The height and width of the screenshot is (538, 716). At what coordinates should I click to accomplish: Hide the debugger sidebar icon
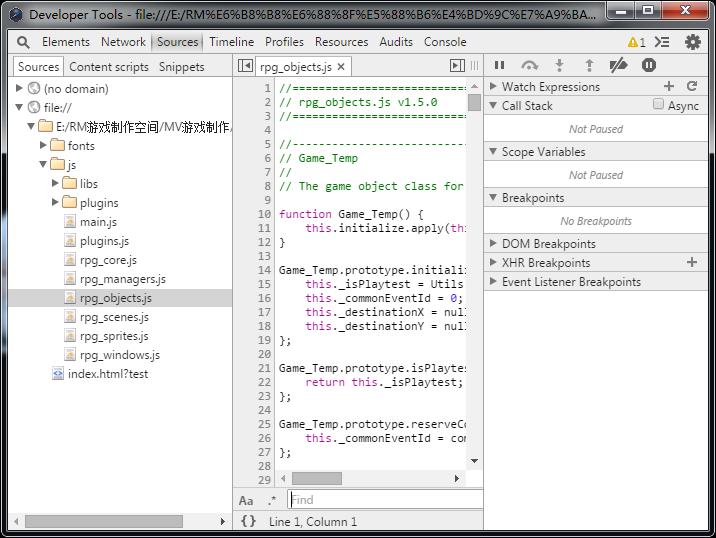(457, 66)
